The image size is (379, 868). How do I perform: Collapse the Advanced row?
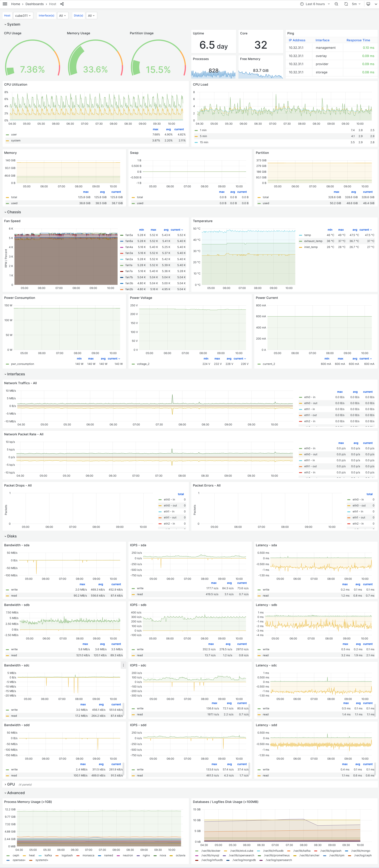[15, 793]
